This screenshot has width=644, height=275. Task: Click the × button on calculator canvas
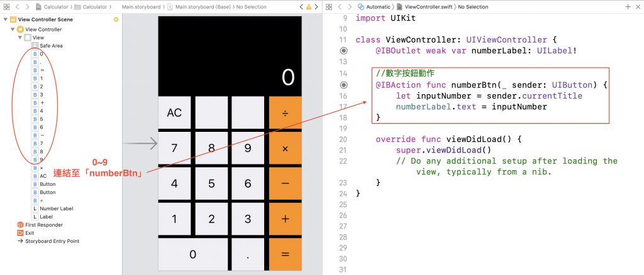(x=285, y=148)
